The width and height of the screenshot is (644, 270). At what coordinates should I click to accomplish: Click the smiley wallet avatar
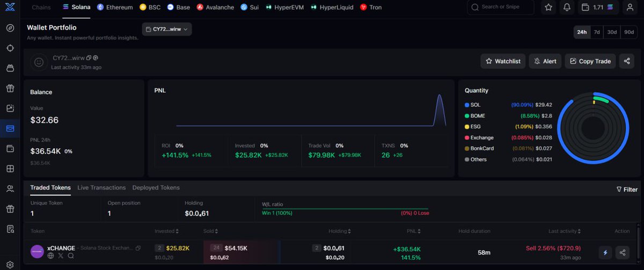click(x=39, y=62)
